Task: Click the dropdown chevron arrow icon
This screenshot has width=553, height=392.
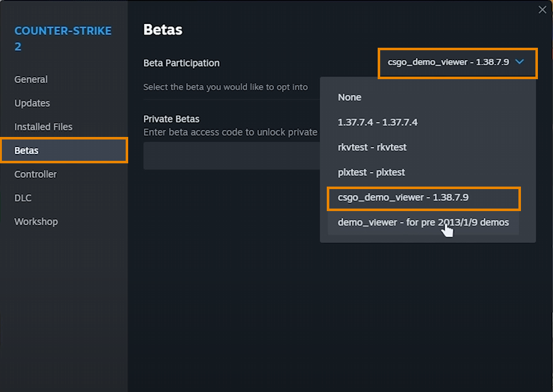Action: coord(520,62)
